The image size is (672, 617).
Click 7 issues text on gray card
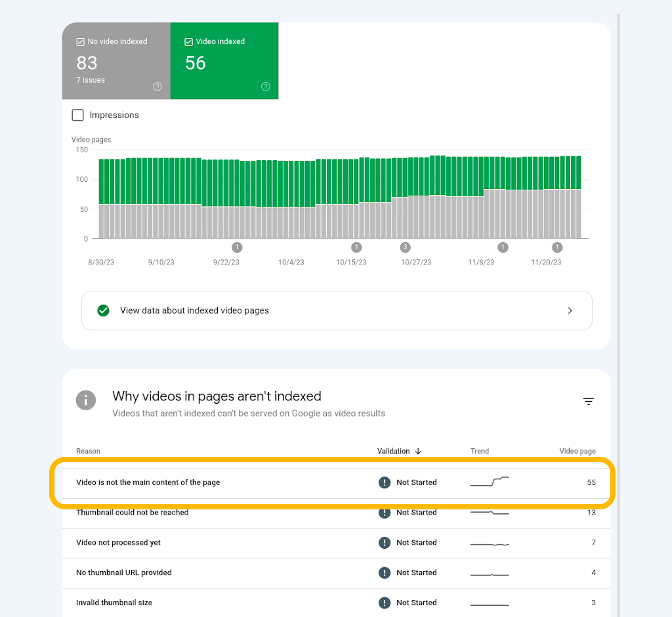click(x=91, y=80)
